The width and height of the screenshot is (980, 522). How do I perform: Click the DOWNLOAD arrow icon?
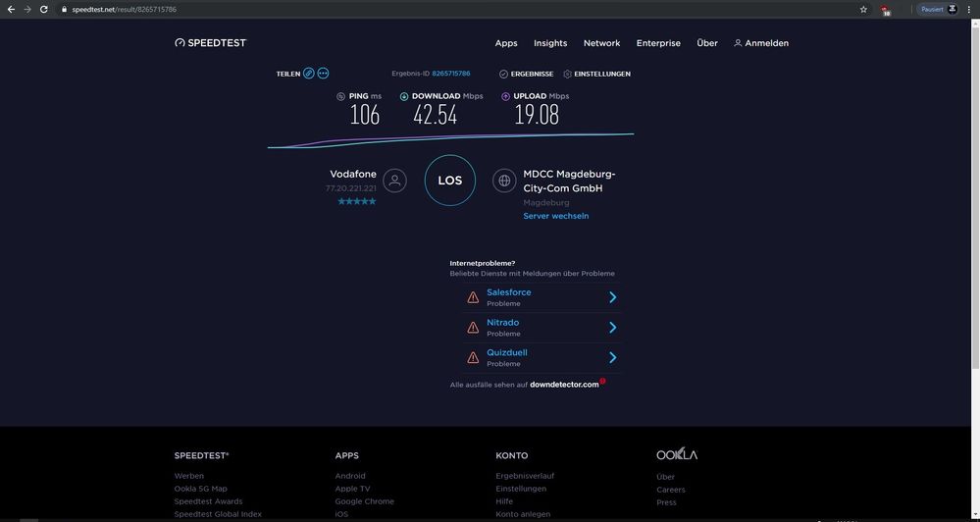click(x=404, y=96)
